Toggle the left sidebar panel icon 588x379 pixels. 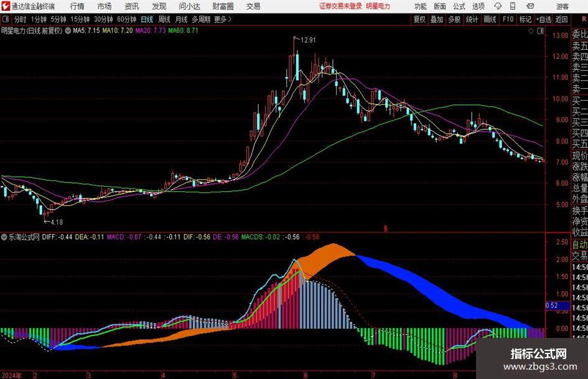click(x=6, y=19)
